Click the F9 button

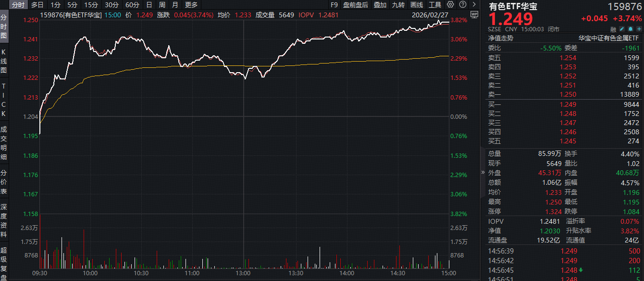334,5
